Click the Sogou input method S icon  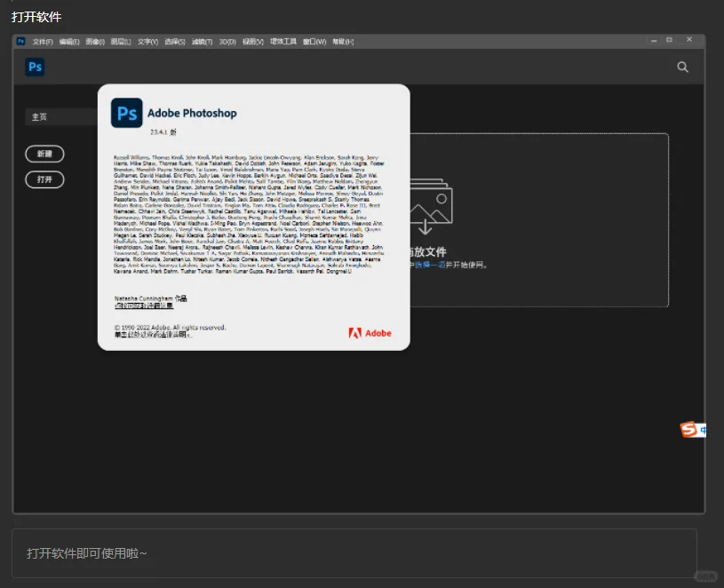[x=688, y=429]
